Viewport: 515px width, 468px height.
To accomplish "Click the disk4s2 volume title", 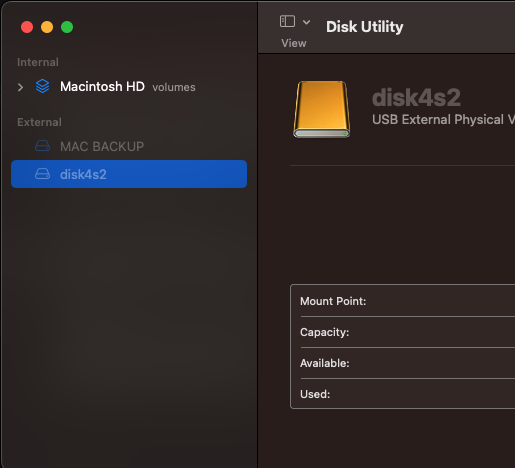I will pos(416,98).
